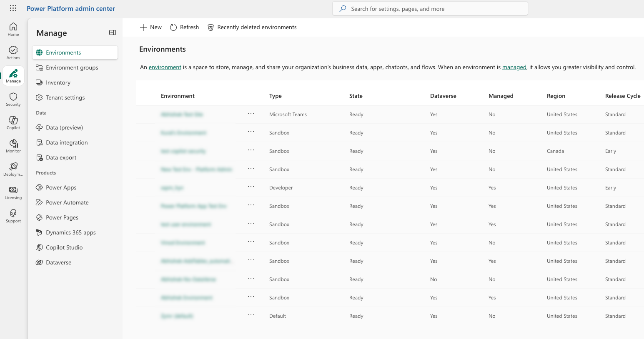Open the app launcher waffle icon

(13, 8)
